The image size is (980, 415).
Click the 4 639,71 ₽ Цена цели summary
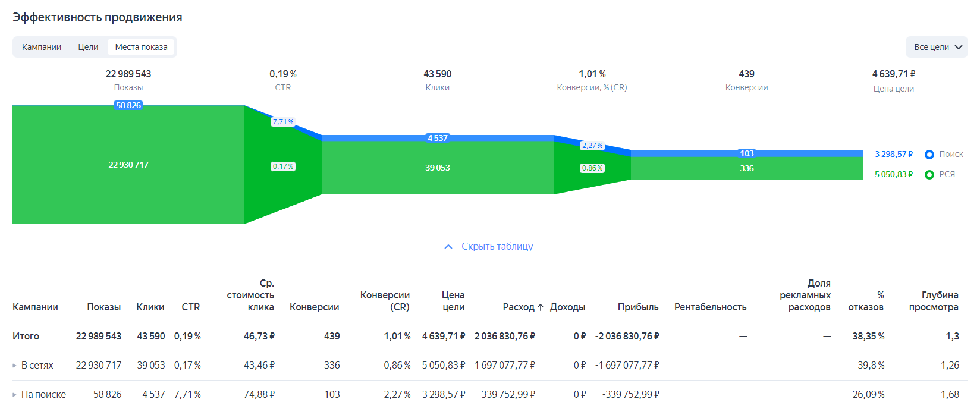[x=894, y=74]
